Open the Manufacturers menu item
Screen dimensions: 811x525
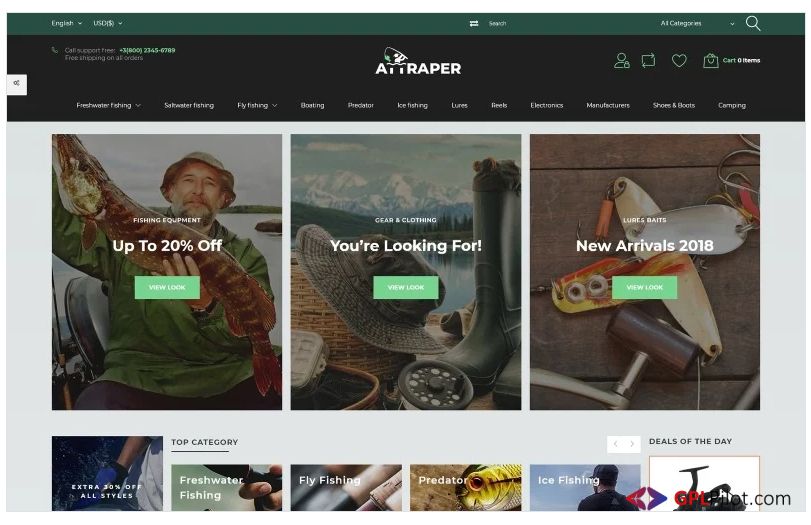click(608, 106)
